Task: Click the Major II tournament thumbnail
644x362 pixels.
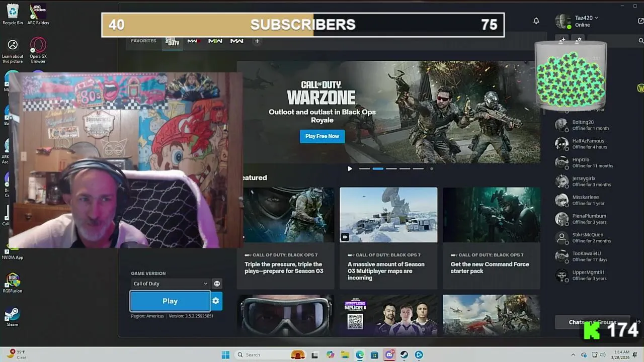Action: (x=388, y=315)
